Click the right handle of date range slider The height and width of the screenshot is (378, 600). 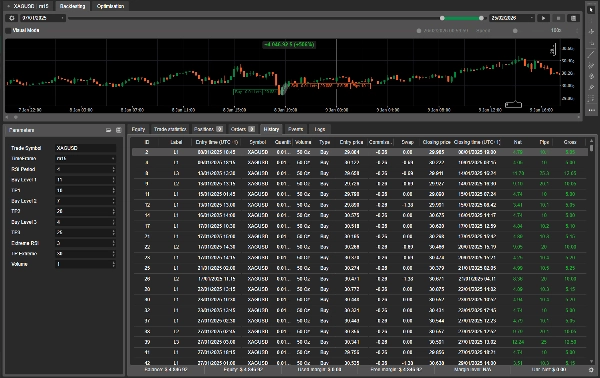(x=481, y=18)
